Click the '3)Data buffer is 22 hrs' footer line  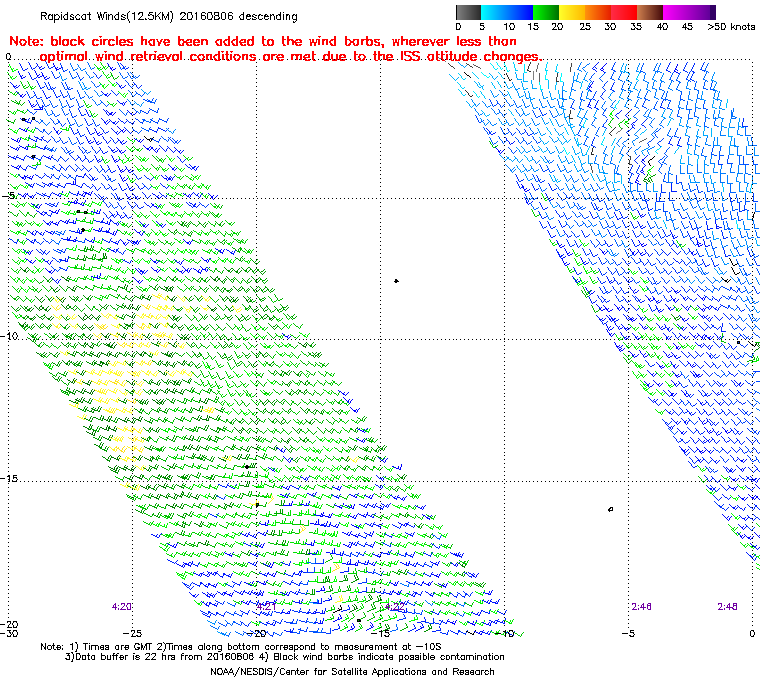(x=285, y=657)
